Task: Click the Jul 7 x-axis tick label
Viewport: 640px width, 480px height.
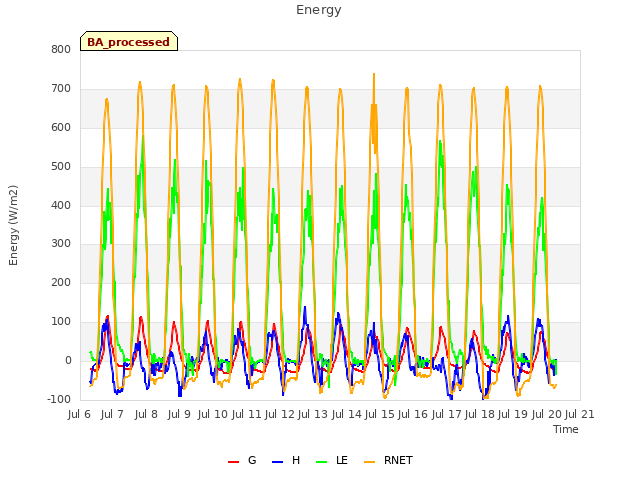Action: [x=112, y=414]
